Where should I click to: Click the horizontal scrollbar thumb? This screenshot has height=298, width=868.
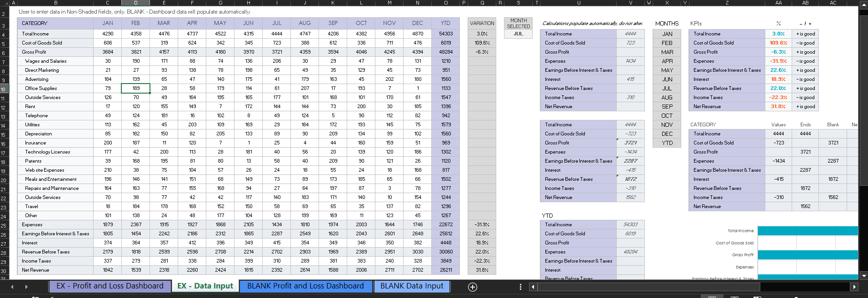point(649,287)
